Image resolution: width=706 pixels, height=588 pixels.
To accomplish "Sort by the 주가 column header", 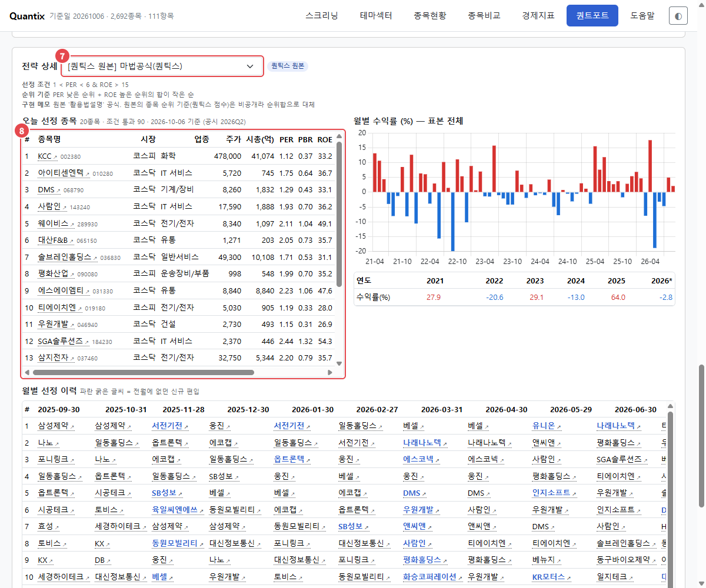I will [234, 139].
